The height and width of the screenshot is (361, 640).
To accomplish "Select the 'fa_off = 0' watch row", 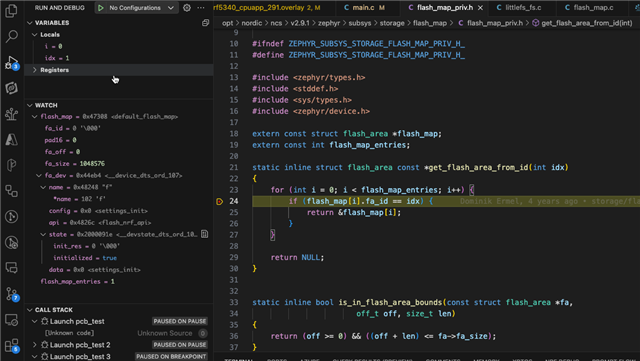I will [119, 152].
